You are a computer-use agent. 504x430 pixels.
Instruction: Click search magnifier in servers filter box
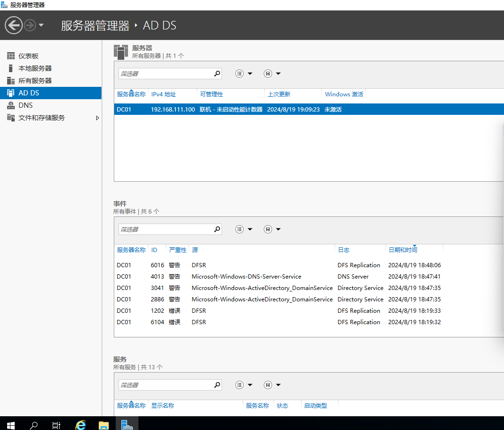[217, 74]
